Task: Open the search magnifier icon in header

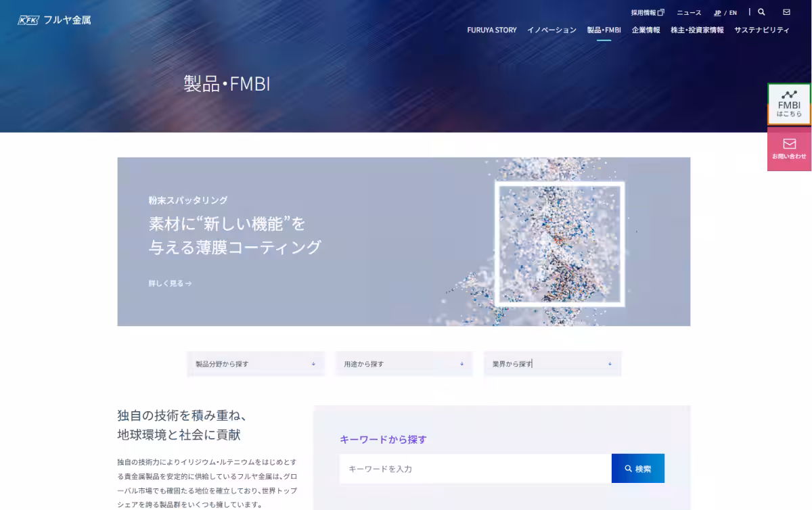Action: (761, 12)
